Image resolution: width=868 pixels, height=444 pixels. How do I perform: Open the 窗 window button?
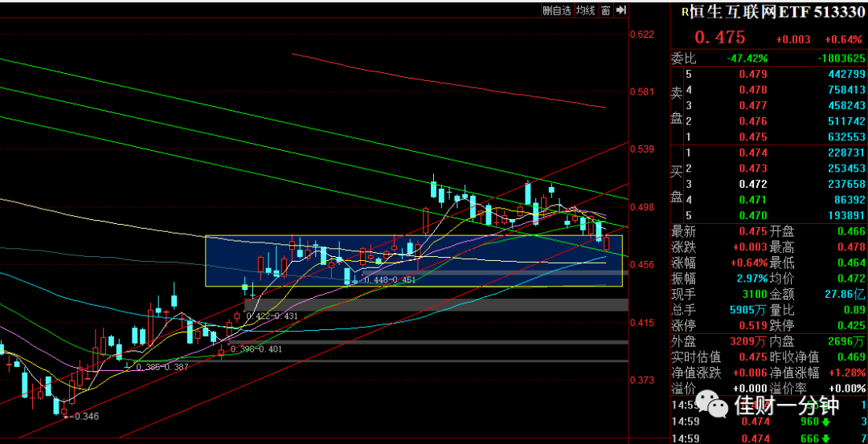tap(606, 10)
